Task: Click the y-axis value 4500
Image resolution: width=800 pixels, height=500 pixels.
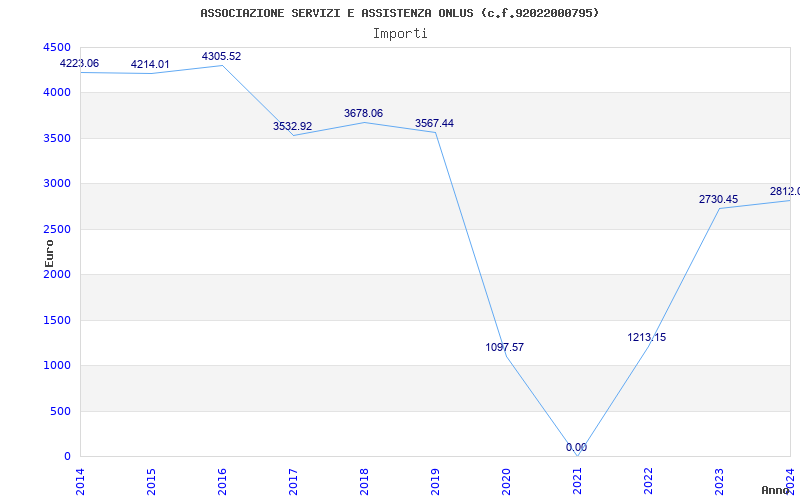Action: [57, 47]
